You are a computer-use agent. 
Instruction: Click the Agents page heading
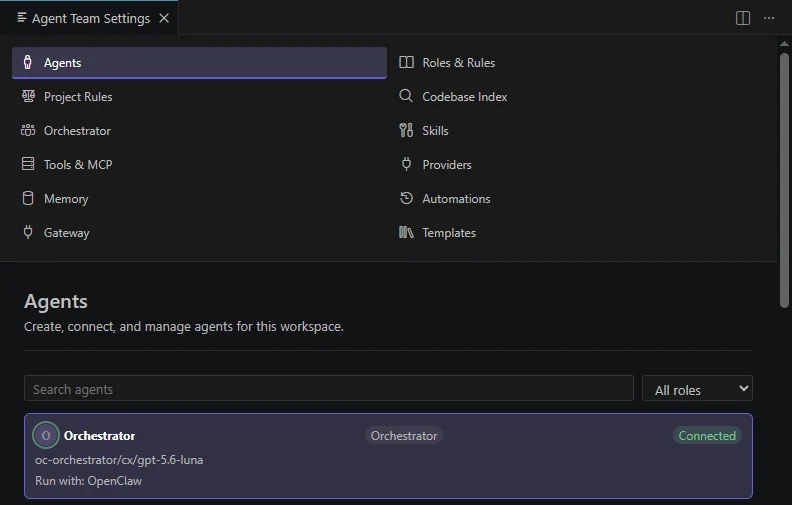[x=56, y=301]
